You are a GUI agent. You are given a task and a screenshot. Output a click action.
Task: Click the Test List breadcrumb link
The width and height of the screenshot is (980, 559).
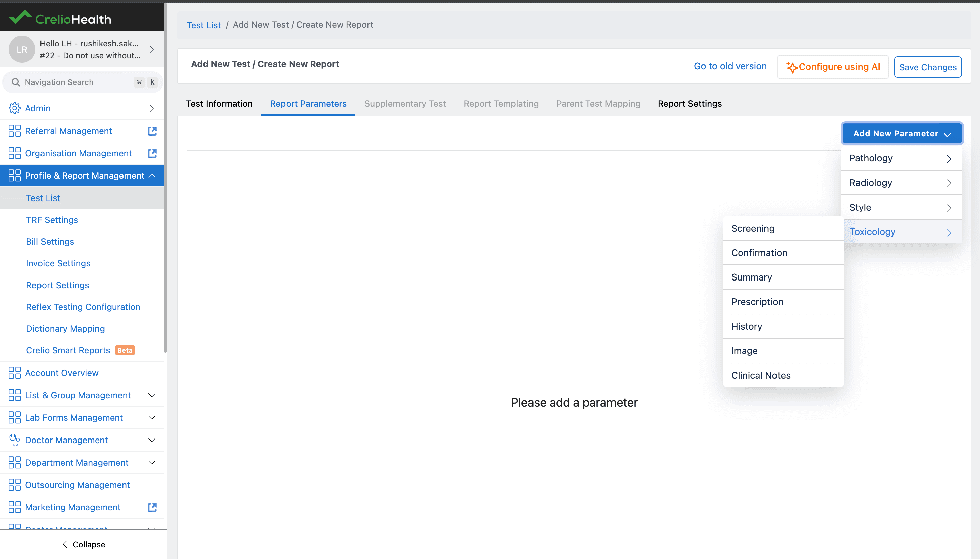click(203, 25)
